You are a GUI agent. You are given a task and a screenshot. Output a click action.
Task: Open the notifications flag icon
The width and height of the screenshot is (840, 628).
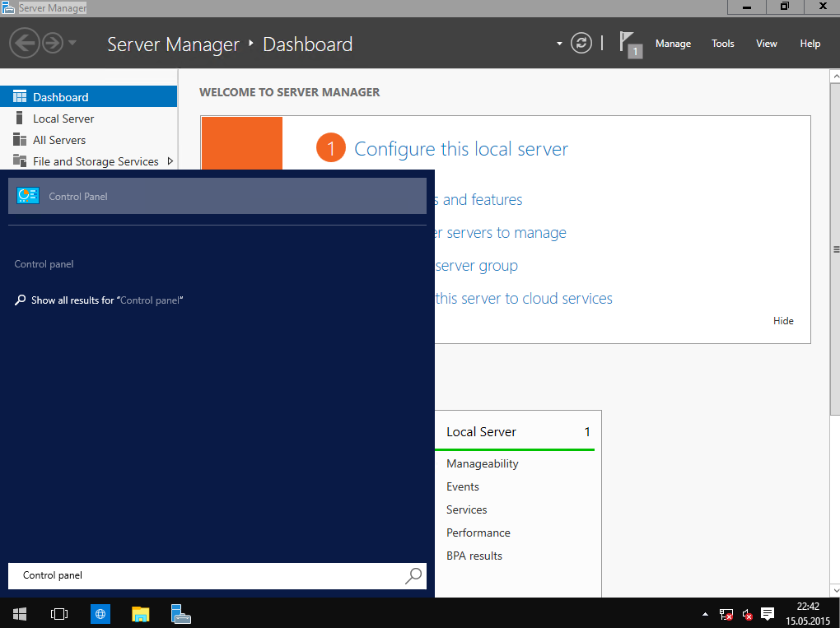pos(631,44)
